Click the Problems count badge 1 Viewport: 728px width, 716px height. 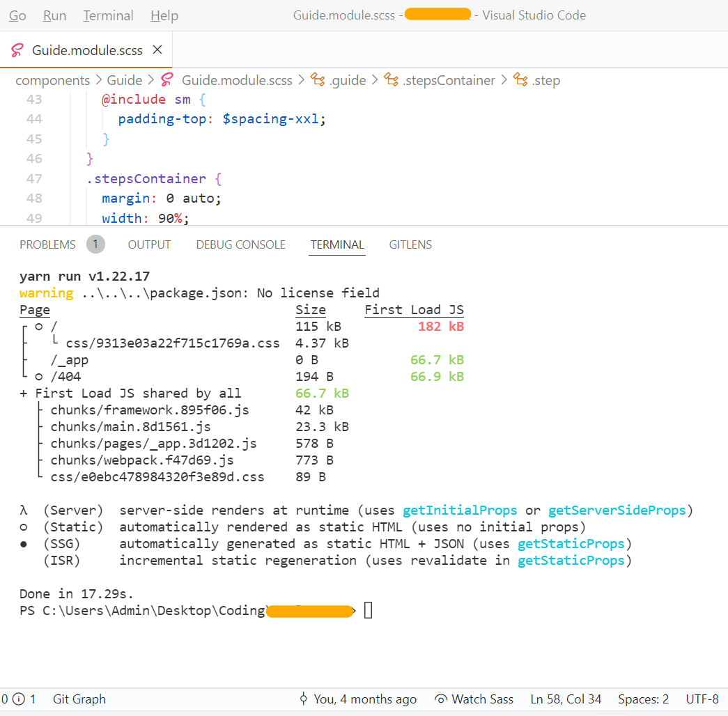[95, 244]
